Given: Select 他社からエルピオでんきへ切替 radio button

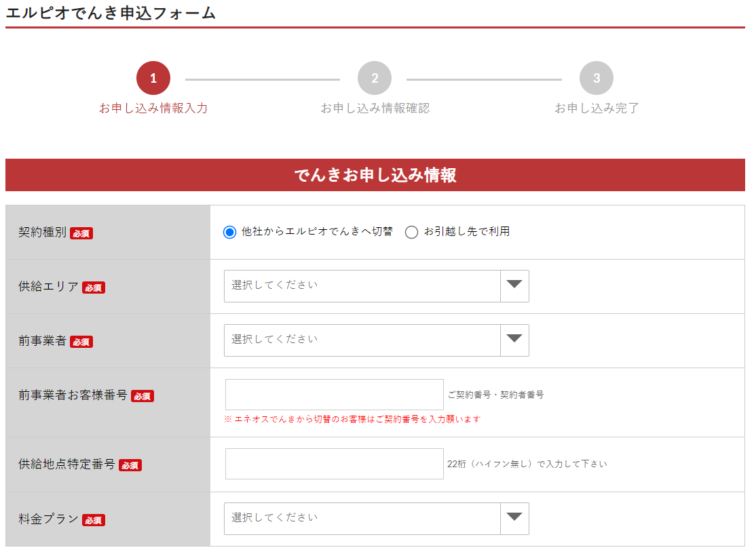Looking at the screenshot, I should coord(229,232).
